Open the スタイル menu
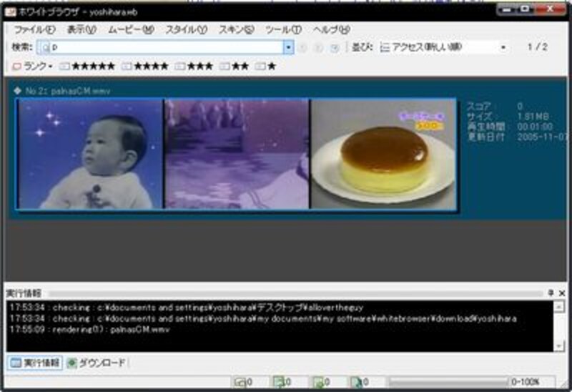 pyautogui.click(x=187, y=29)
